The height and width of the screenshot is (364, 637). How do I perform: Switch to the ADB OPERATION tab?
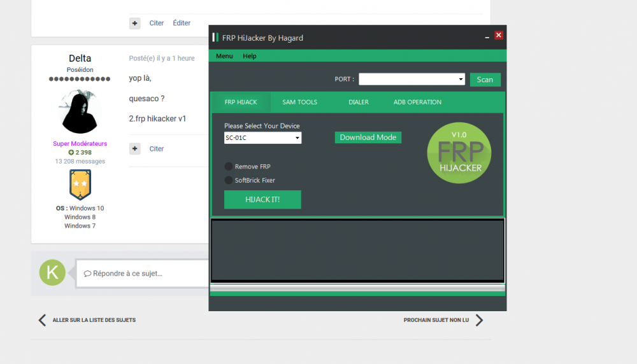click(417, 102)
